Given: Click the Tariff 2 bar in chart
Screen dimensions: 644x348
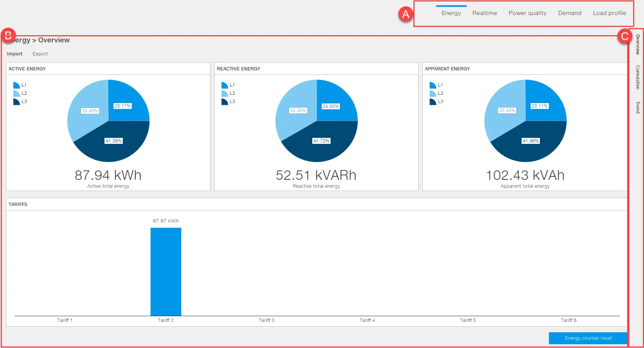Looking at the screenshot, I should click(x=165, y=272).
